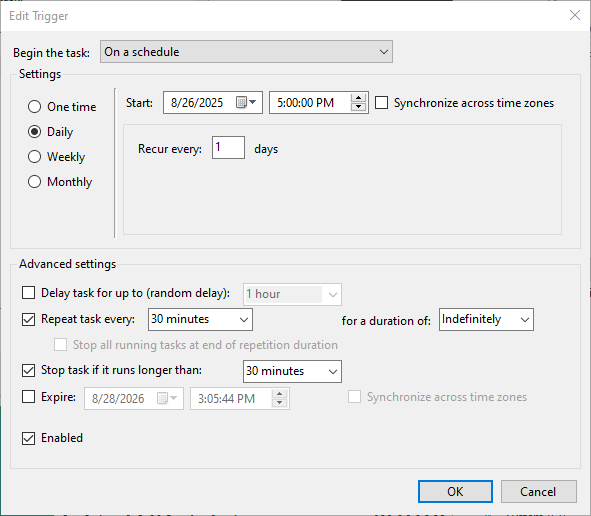Click the Cancel button
591x516 pixels.
point(539,492)
